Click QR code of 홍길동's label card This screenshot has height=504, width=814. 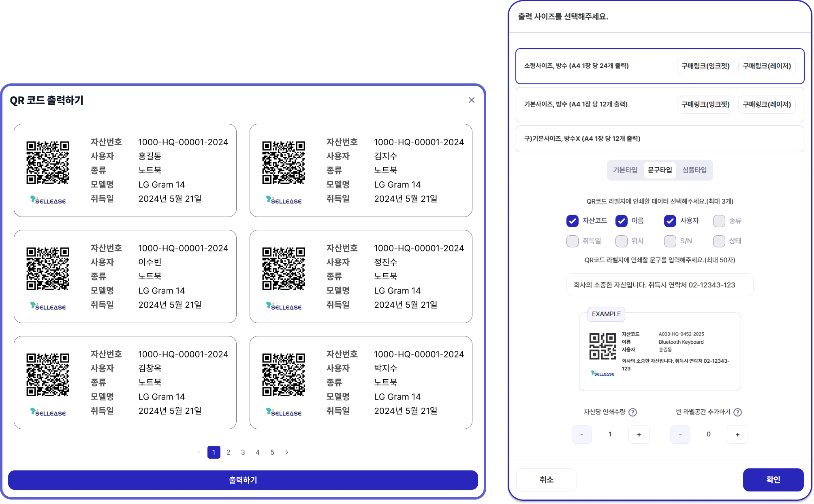[48, 162]
